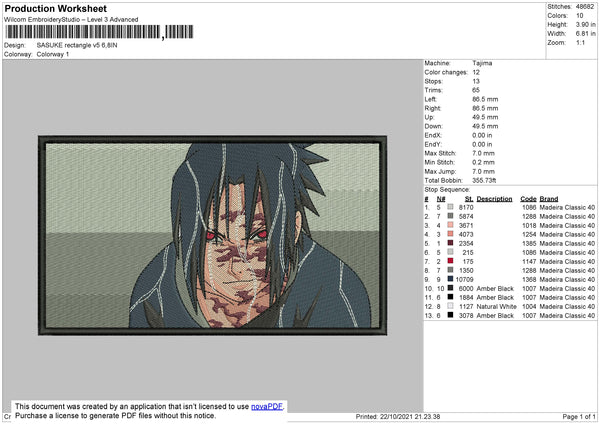Select the navy swatch for 10709 stitches
Viewport: 600px width, 424px height.
click(x=450, y=279)
